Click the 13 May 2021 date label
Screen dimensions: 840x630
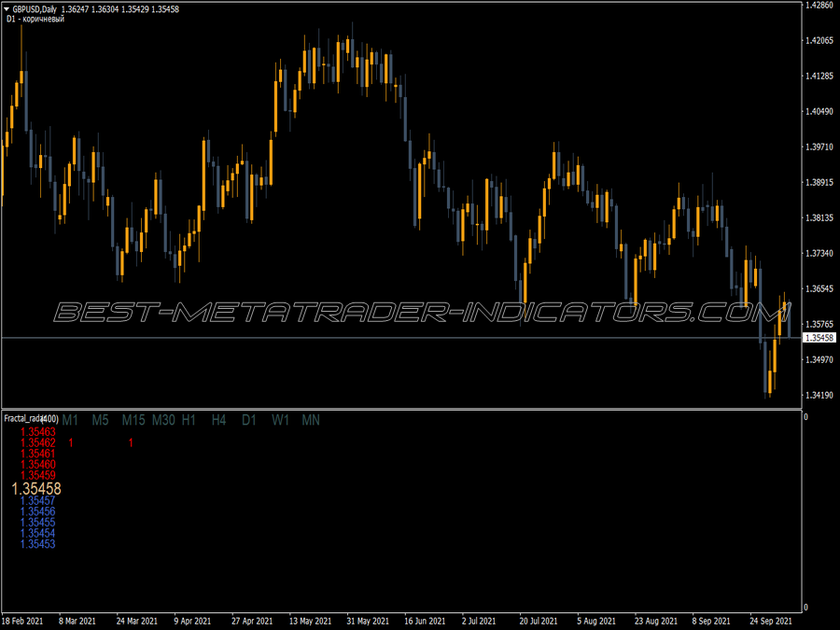[310, 621]
